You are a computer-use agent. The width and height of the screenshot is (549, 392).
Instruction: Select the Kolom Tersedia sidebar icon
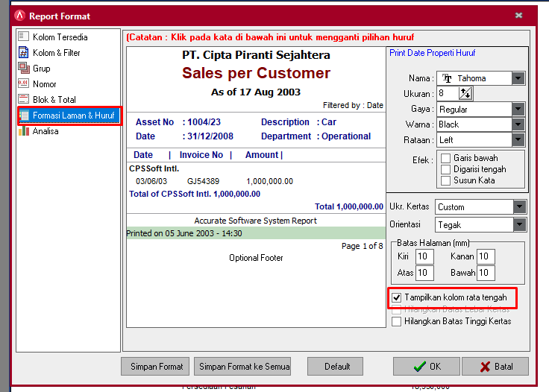[23, 37]
